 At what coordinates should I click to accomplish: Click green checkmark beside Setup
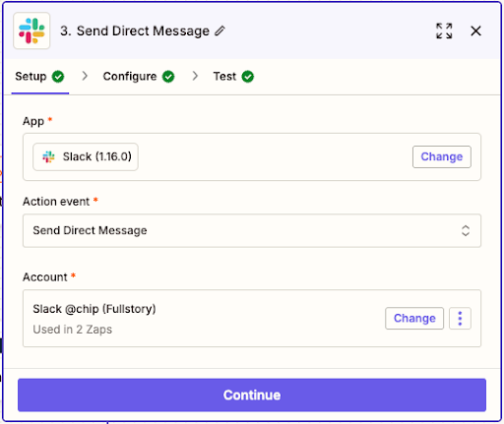[58, 77]
